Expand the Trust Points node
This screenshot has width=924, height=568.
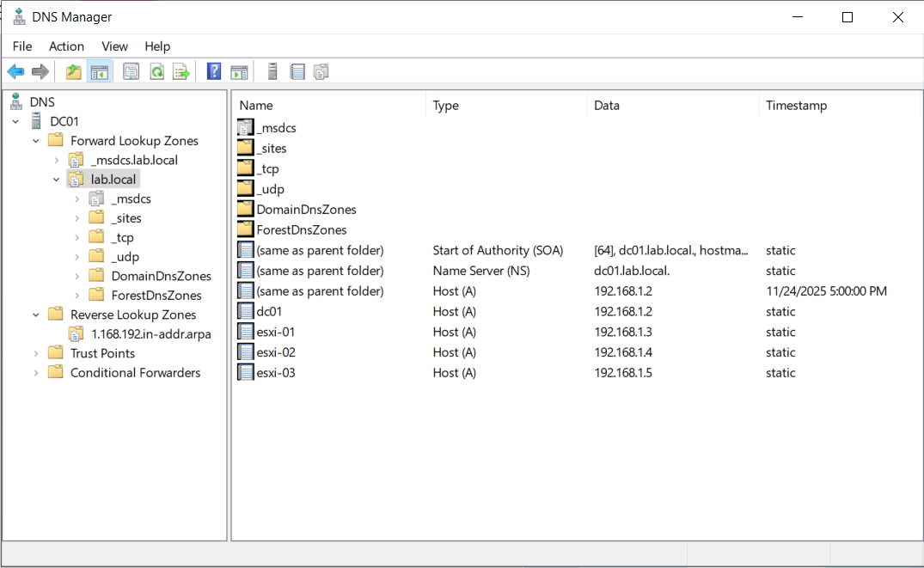click(x=36, y=353)
